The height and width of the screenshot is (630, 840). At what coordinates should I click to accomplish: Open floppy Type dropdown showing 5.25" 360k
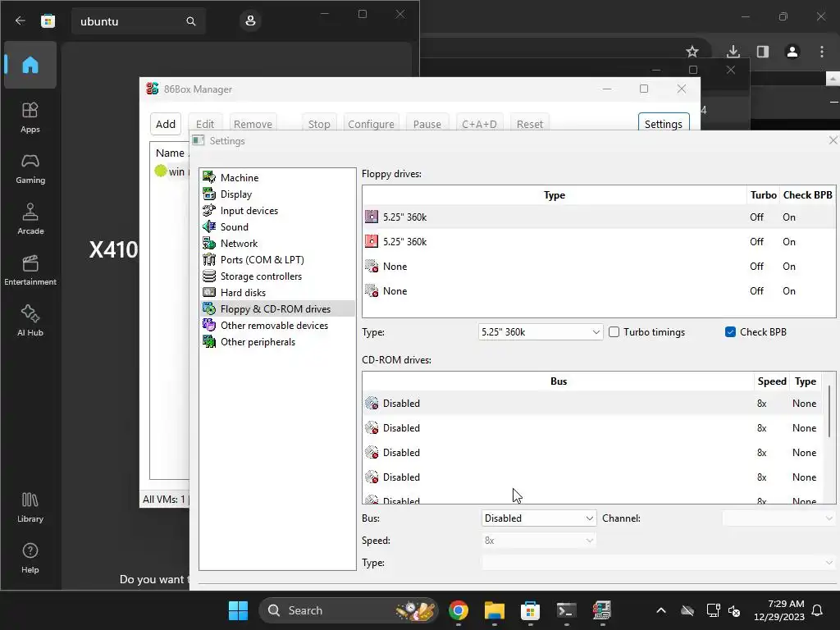(541, 332)
